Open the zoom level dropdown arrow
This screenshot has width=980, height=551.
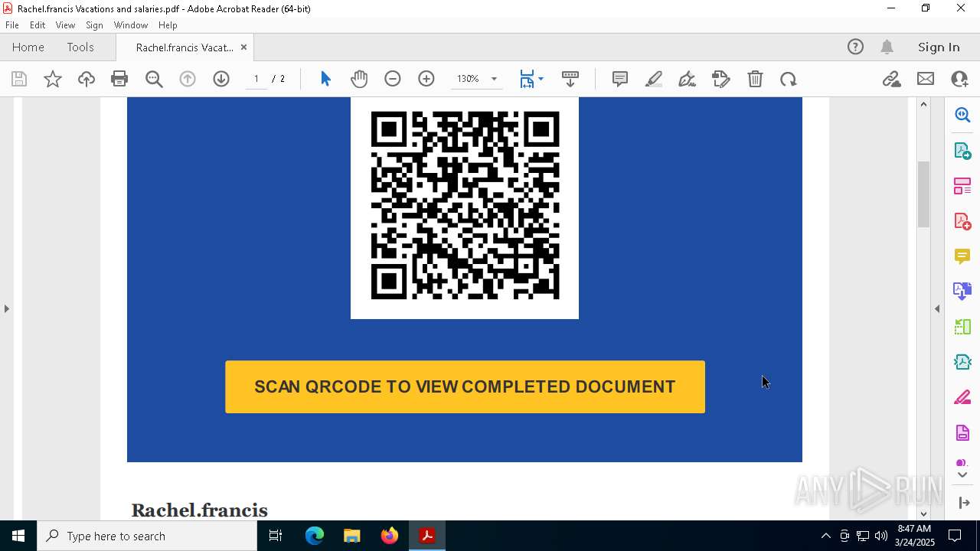click(494, 79)
